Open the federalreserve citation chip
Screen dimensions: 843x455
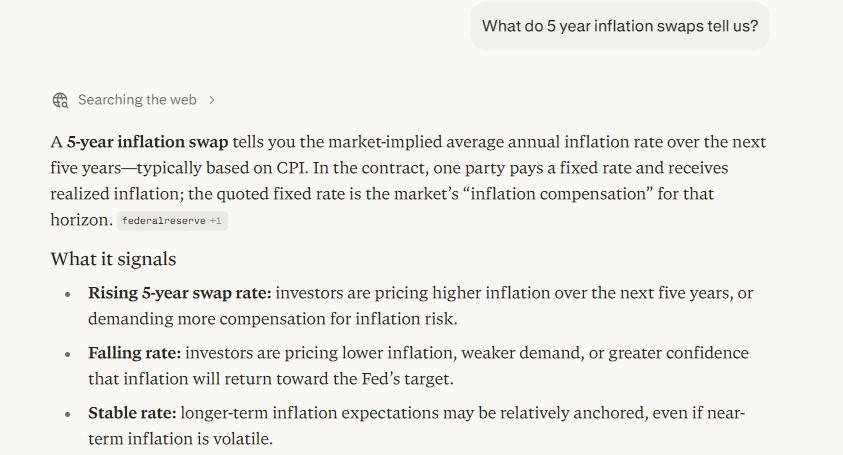(x=173, y=221)
